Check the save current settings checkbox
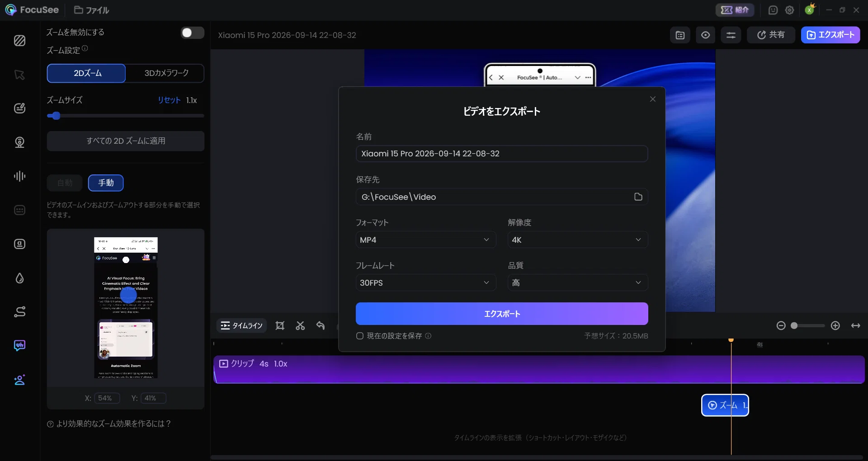The image size is (868, 461). coord(360,336)
